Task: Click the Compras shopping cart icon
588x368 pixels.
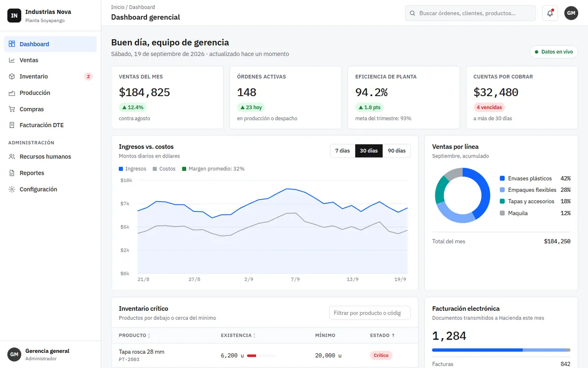Action: pyautogui.click(x=12, y=109)
